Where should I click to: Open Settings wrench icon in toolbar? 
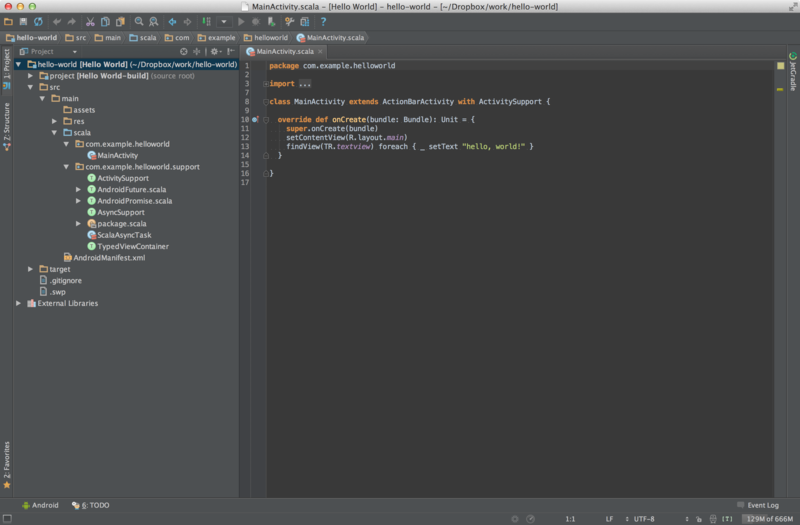(x=289, y=21)
